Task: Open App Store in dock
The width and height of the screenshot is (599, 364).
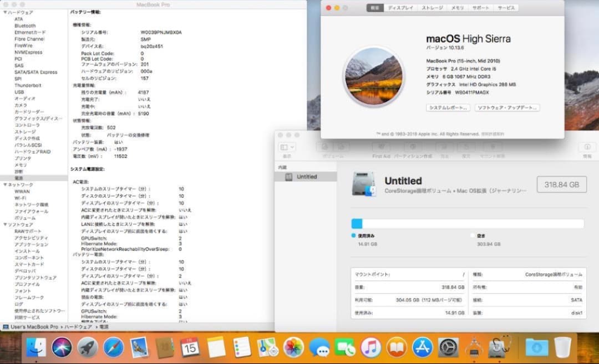Action: [422, 347]
